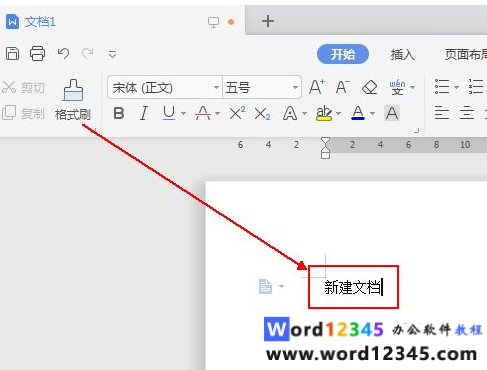Expand the highlight color dropdown arrow

coord(338,114)
